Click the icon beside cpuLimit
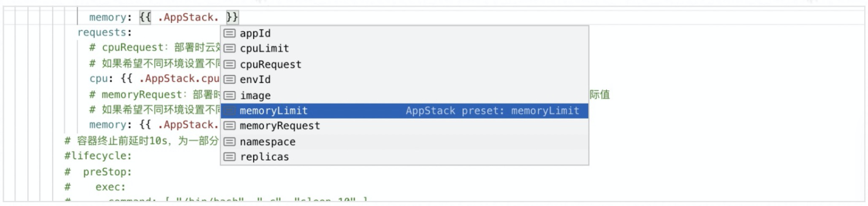868x206 pixels. tap(229, 49)
